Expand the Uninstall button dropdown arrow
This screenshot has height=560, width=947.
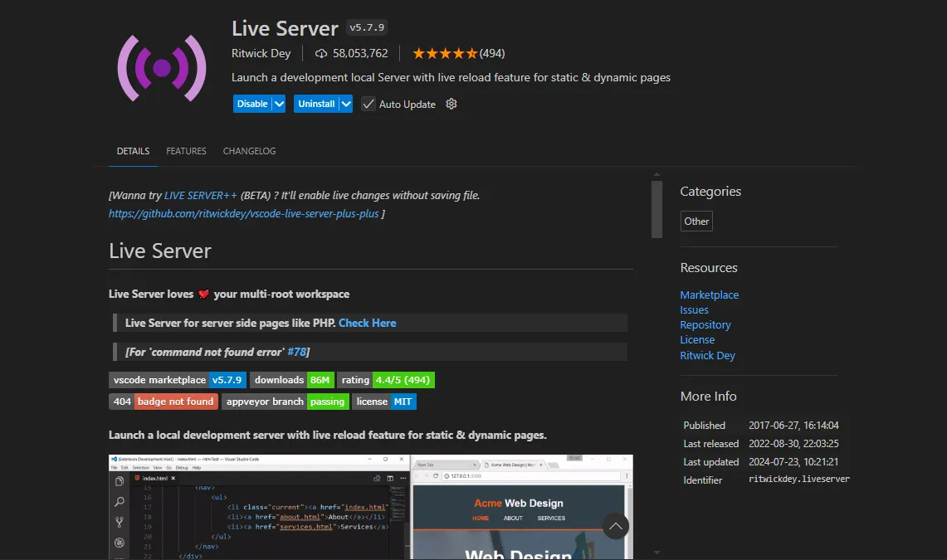[x=346, y=104]
